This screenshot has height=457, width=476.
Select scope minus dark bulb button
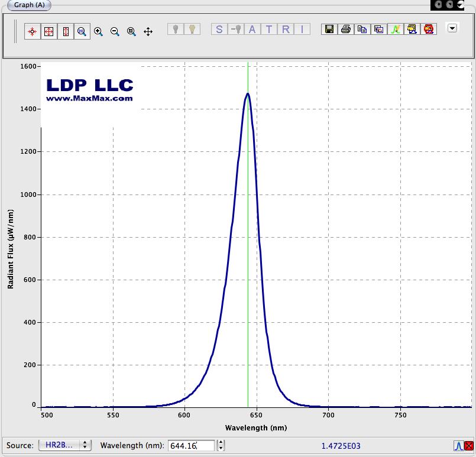point(236,30)
